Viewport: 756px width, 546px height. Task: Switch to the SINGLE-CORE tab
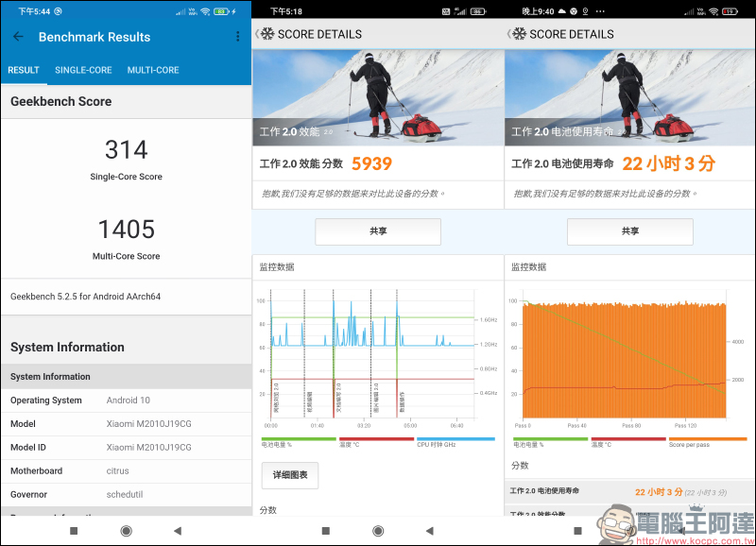tap(83, 70)
